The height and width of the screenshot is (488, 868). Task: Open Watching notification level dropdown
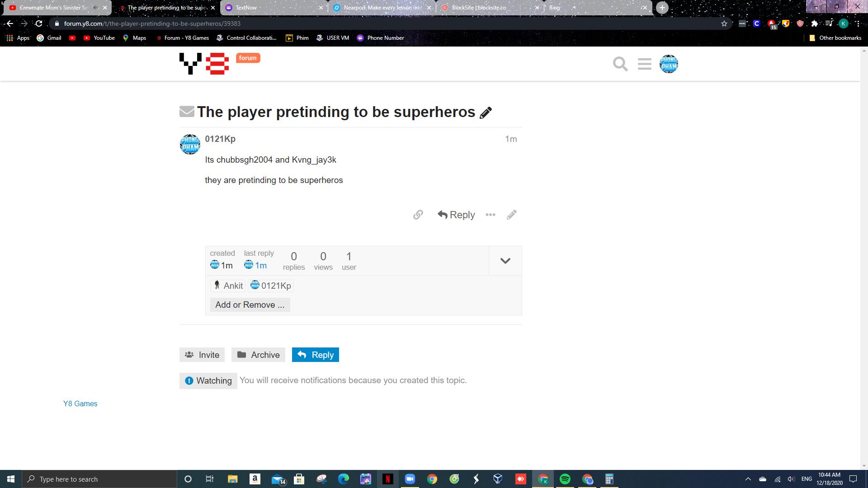pos(208,381)
